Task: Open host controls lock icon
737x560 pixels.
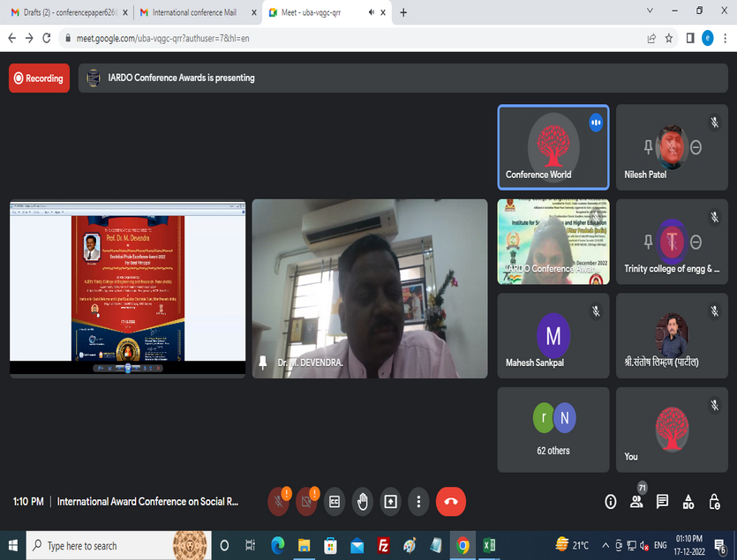Action: [x=714, y=502]
